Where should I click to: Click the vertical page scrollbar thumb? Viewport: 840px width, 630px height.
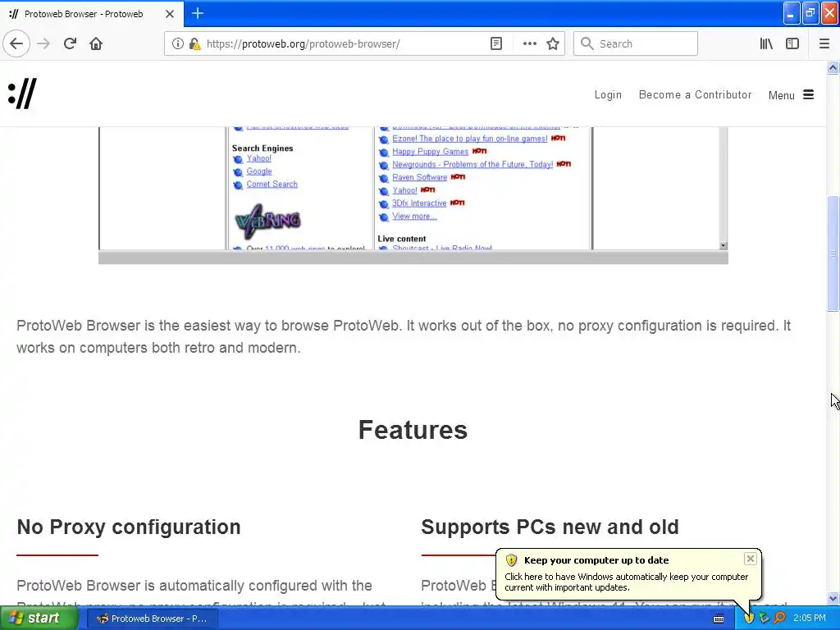coord(833,253)
